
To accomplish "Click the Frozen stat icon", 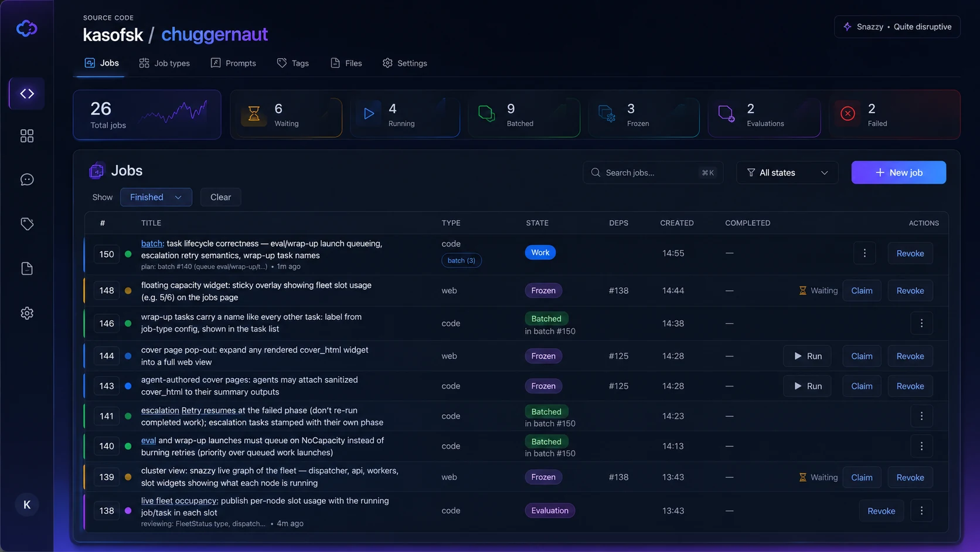I will (607, 114).
